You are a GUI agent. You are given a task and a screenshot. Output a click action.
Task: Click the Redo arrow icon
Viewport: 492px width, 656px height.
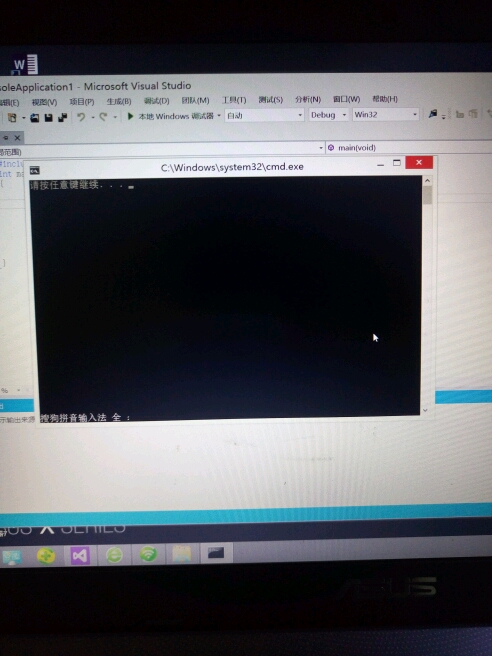[x=103, y=116]
